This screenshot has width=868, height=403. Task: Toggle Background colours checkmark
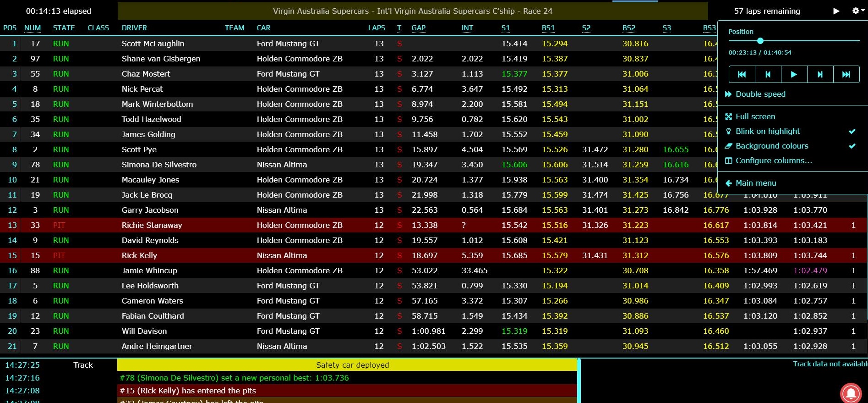852,146
